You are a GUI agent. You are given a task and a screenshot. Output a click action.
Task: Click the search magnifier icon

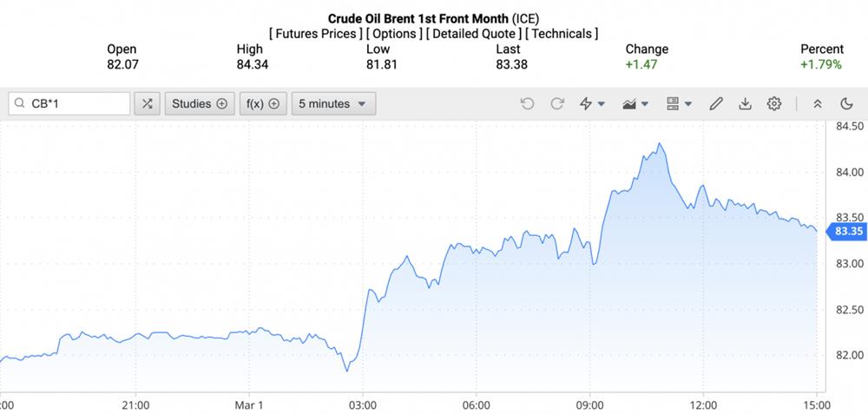pos(19,104)
